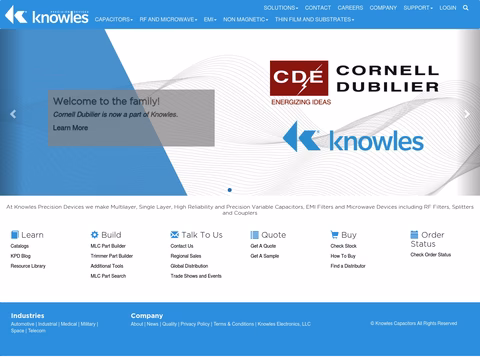The height and width of the screenshot is (360, 480).
Task: Expand the Solutions dropdown menu
Action: pyautogui.click(x=281, y=8)
